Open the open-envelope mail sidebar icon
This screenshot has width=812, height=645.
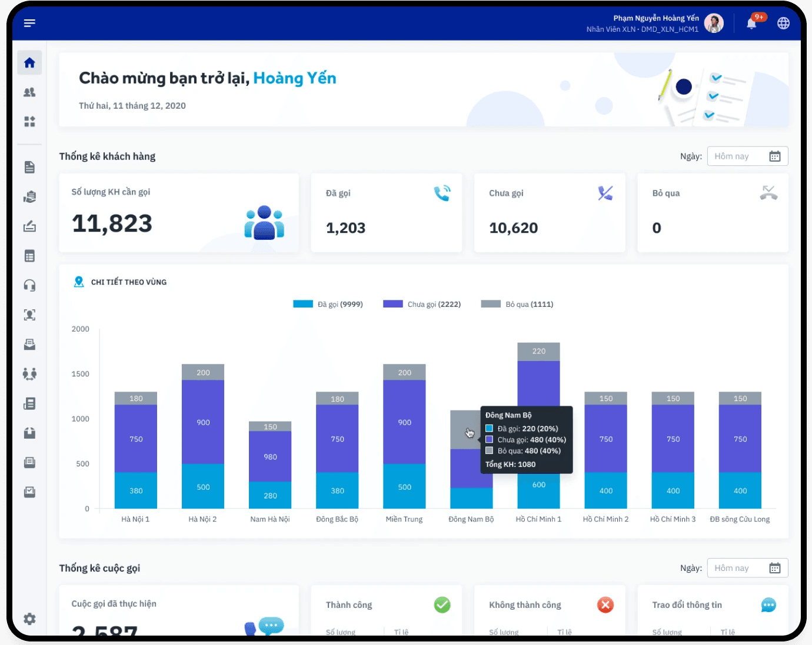(x=29, y=345)
